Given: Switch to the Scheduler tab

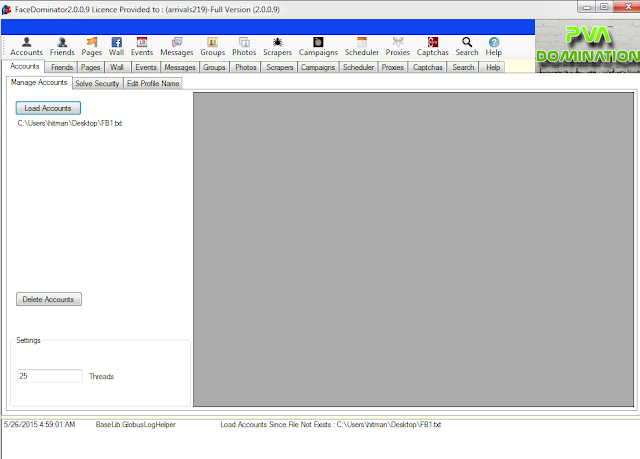Looking at the screenshot, I should pyautogui.click(x=358, y=67).
